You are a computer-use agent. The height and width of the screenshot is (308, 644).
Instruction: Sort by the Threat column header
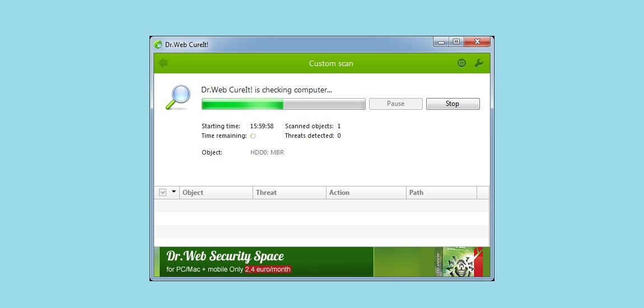[x=290, y=193]
